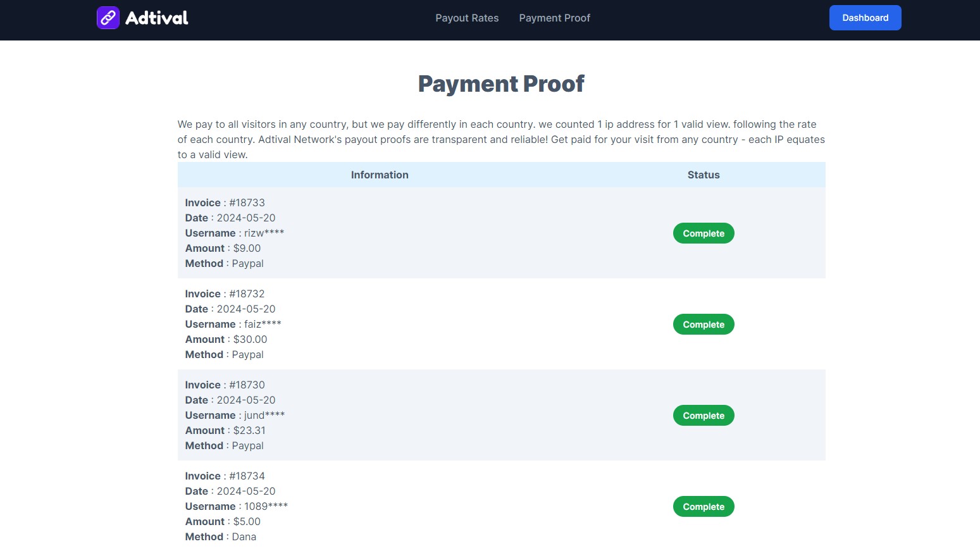Click Paypal method for invoice #18733

point(247,263)
